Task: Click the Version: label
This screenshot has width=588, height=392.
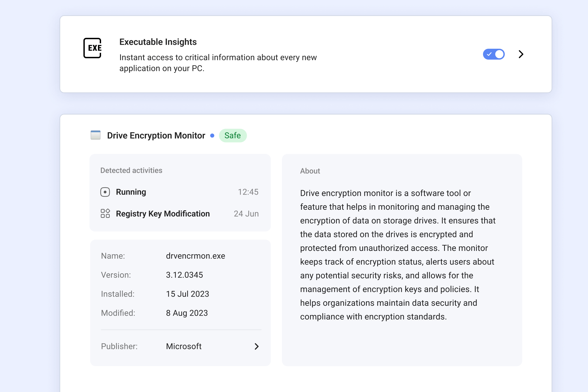Action: click(116, 275)
